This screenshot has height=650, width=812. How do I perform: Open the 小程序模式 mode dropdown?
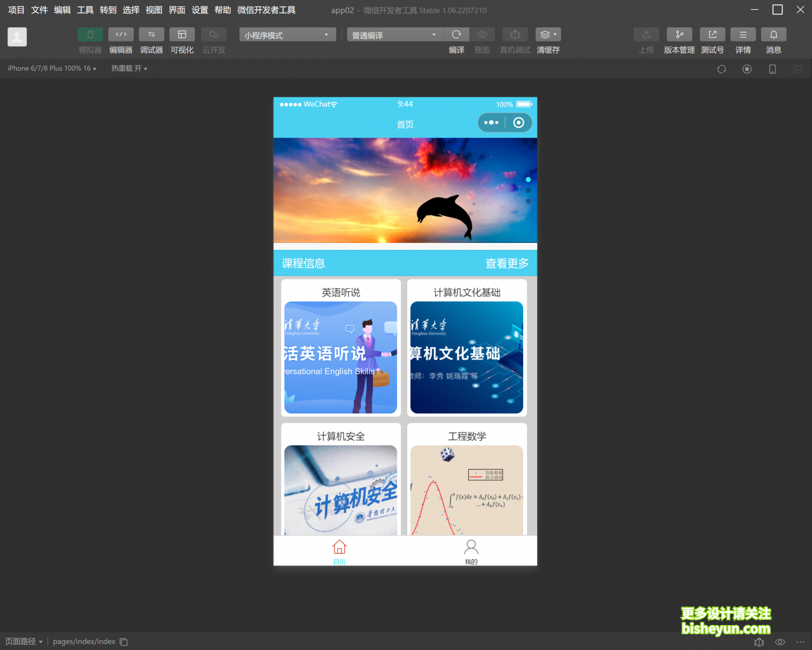point(287,34)
